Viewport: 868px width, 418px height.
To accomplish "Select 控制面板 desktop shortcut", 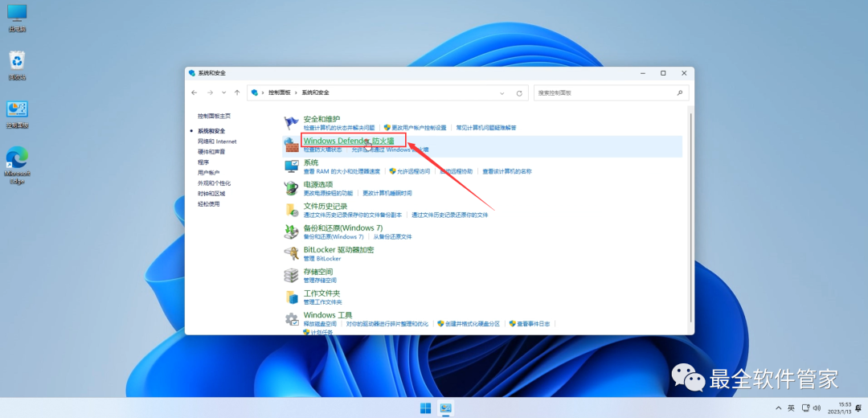I will point(17,114).
